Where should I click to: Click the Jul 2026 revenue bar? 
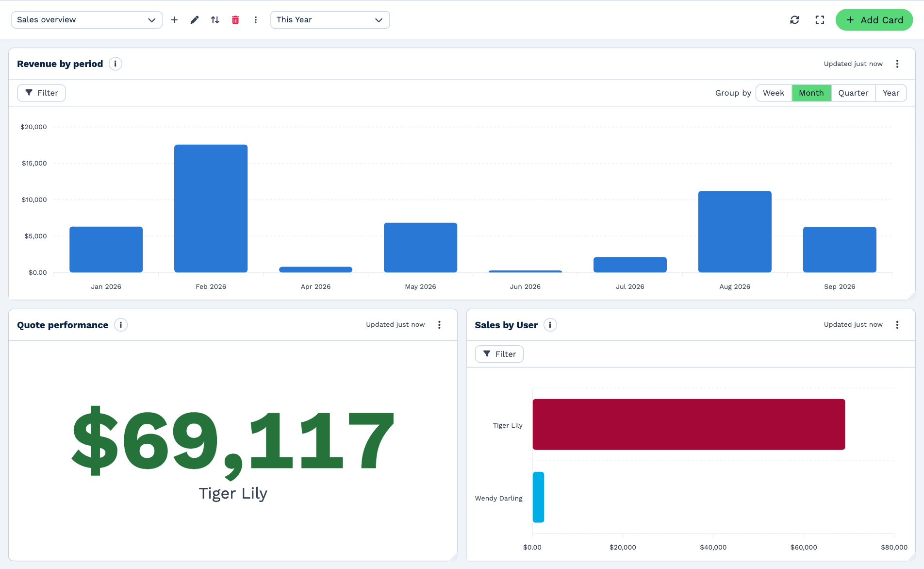pyautogui.click(x=630, y=265)
